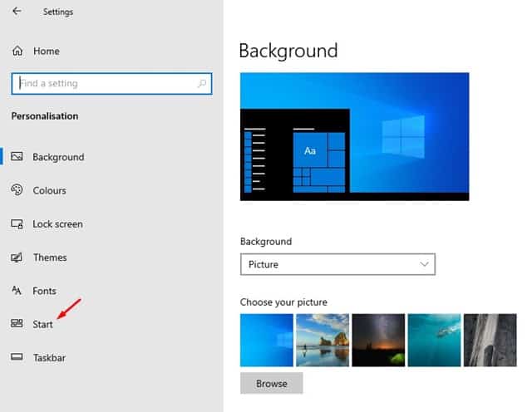
Task: Go to Lock screen settings
Action: (x=57, y=223)
